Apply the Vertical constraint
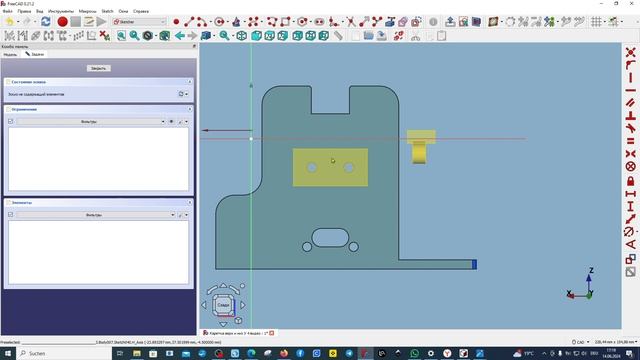640x360 pixels. pos(631,78)
